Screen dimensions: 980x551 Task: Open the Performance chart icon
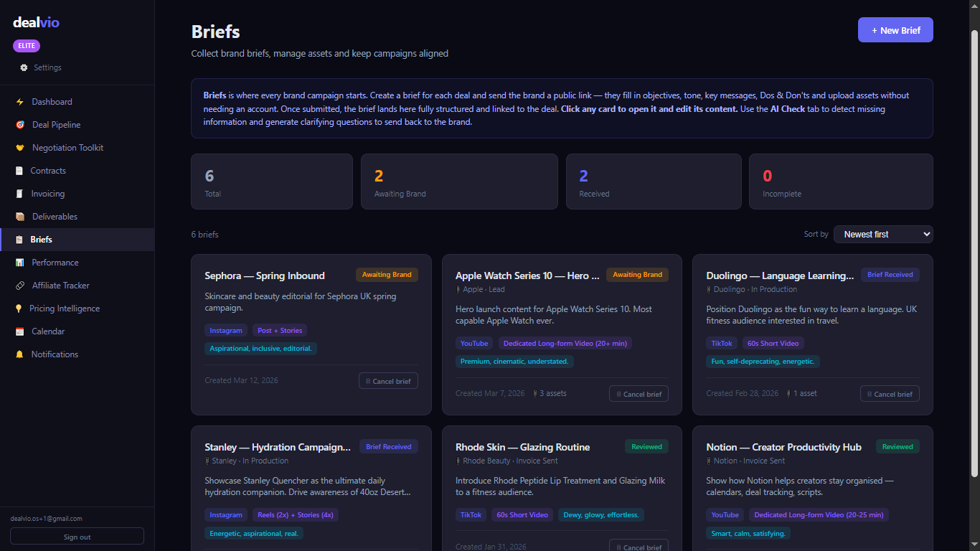[x=19, y=262]
